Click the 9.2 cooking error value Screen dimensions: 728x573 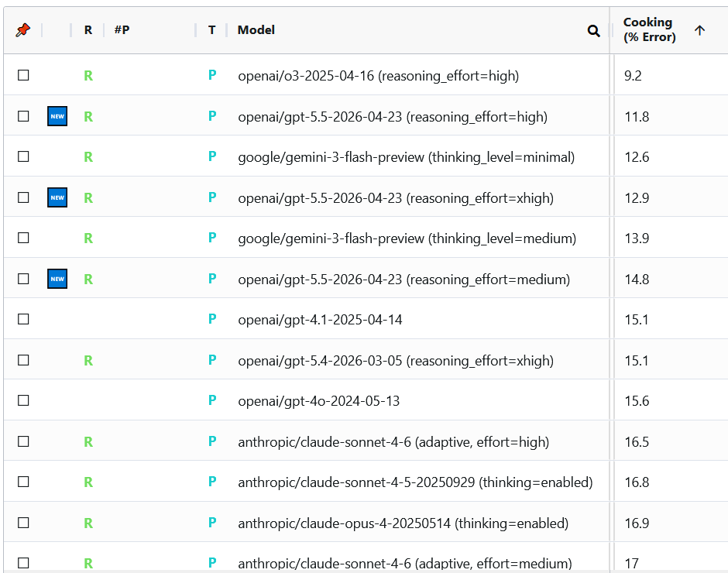[633, 76]
